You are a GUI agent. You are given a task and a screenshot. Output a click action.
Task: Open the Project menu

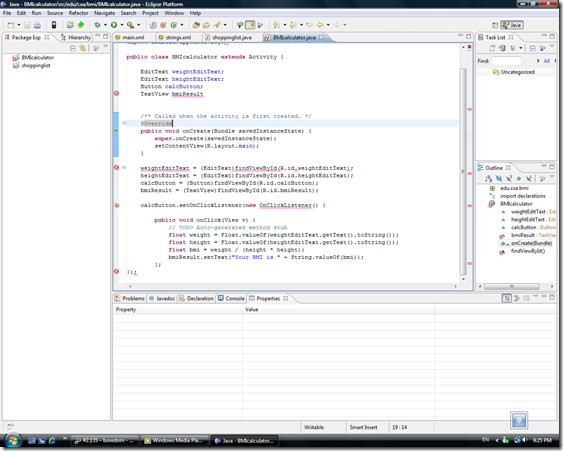150,13
